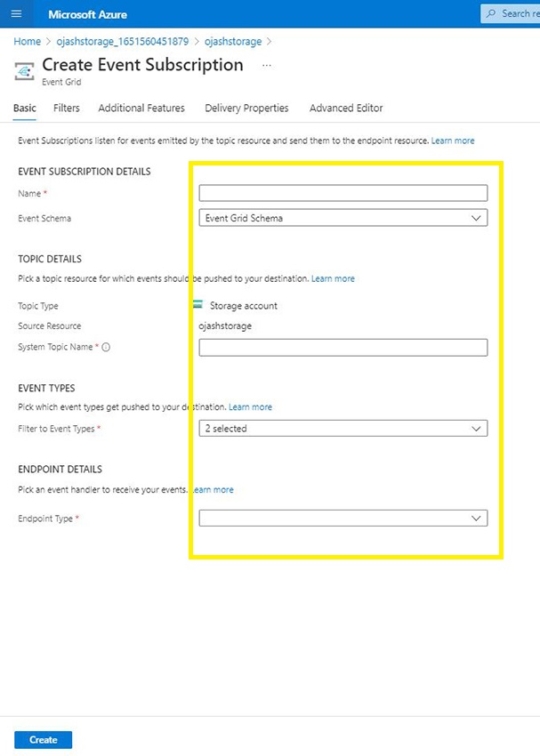The width and height of the screenshot is (540, 756).
Task: Go to the Delivery Properties tab
Action: coord(246,109)
